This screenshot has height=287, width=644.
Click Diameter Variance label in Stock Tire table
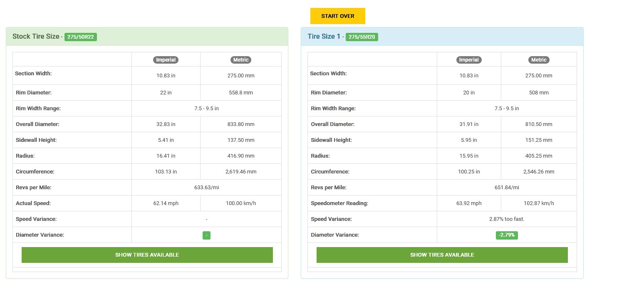tap(40, 235)
